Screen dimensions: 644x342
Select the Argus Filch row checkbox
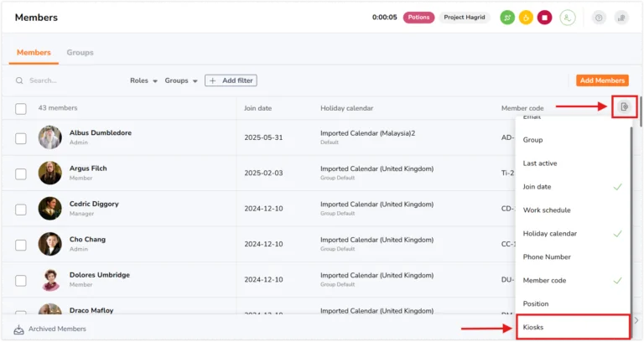click(x=21, y=174)
